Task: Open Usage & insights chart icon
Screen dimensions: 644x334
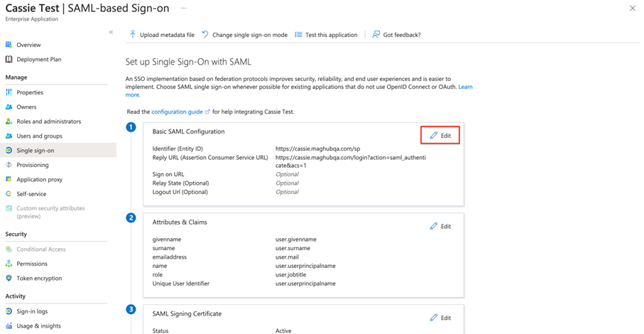Action: point(9,326)
